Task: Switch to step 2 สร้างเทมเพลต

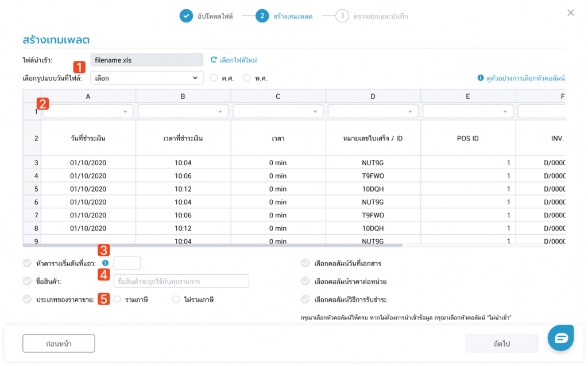Action: (262, 16)
